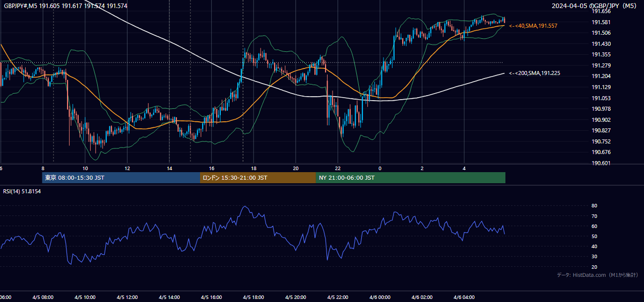The width and height of the screenshot is (644, 302).
Task: Click RSI axis level 40
Action: pos(594,246)
